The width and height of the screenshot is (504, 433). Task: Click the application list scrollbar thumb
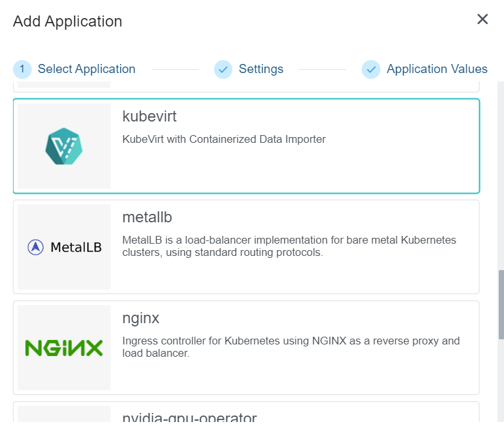tap(501, 304)
